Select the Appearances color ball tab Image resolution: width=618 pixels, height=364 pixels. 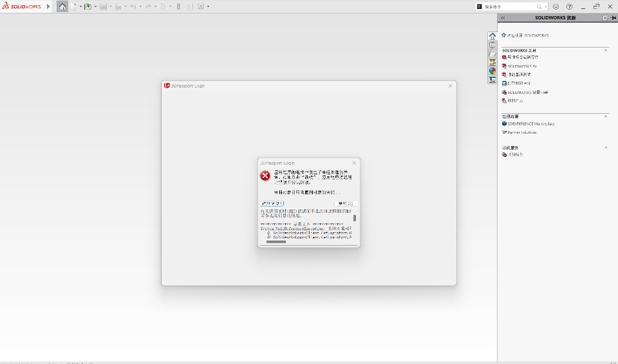coord(492,71)
